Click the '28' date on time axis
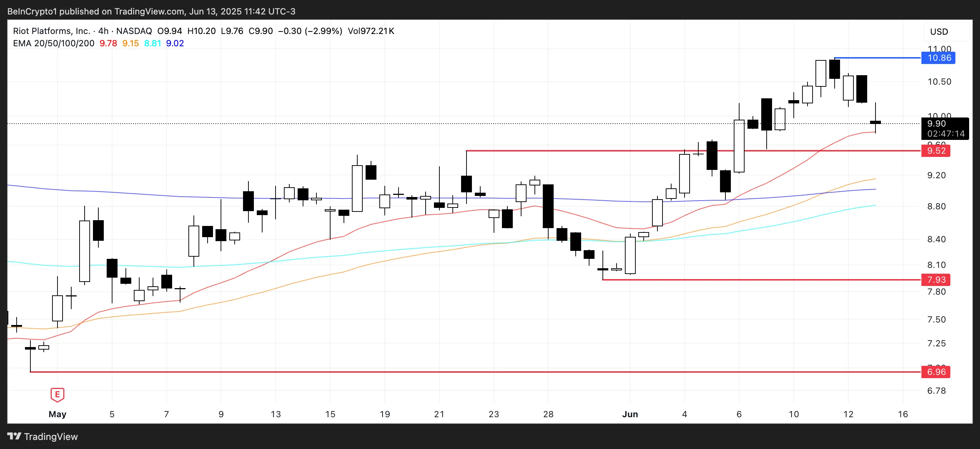Image resolution: width=980 pixels, height=449 pixels. coord(548,414)
